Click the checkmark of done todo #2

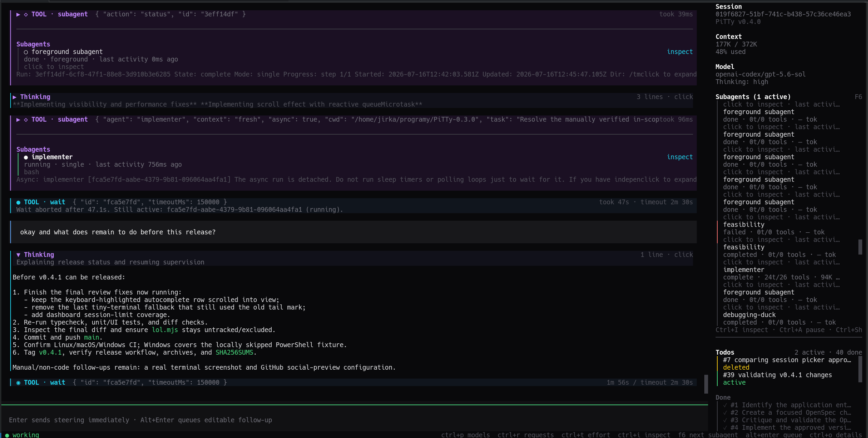click(x=725, y=413)
